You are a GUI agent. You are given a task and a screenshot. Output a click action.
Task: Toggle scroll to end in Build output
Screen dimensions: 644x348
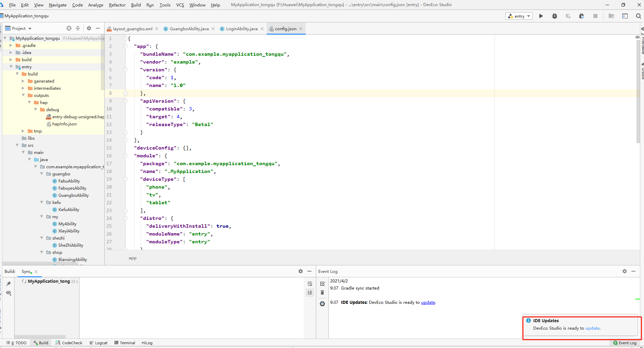point(310,293)
